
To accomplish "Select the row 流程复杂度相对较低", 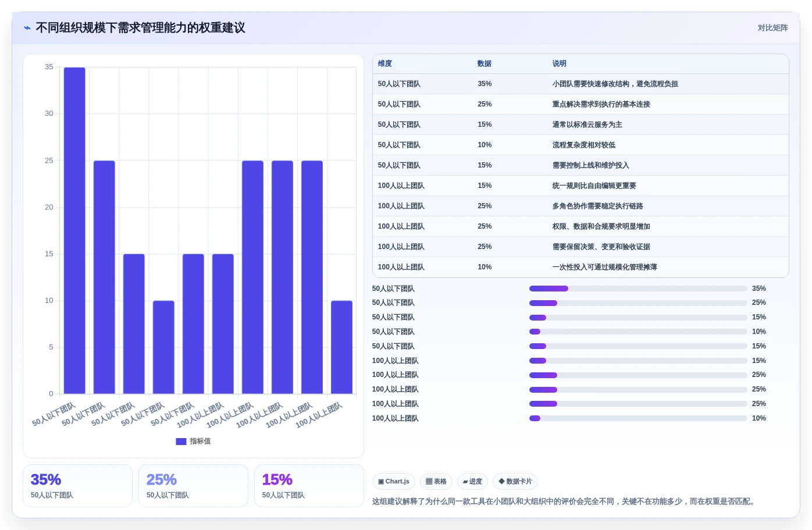I will point(580,145).
